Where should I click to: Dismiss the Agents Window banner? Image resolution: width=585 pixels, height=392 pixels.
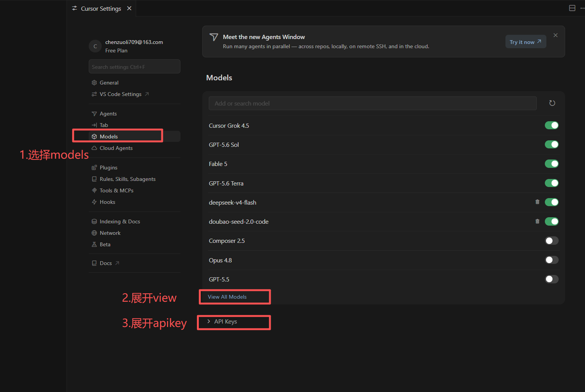556,35
